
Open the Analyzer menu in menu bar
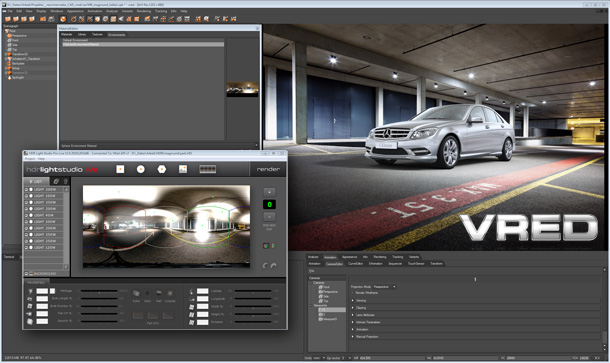click(x=112, y=11)
